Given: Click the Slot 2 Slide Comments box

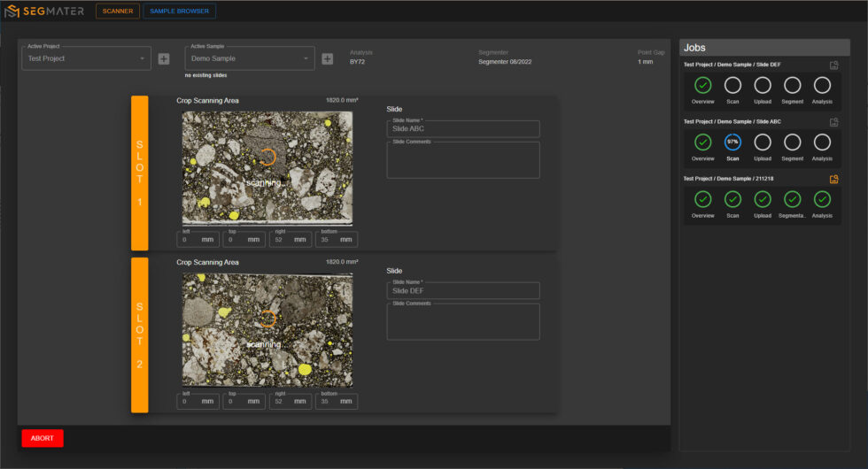Looking at the screenshot, I should [463, 323].
